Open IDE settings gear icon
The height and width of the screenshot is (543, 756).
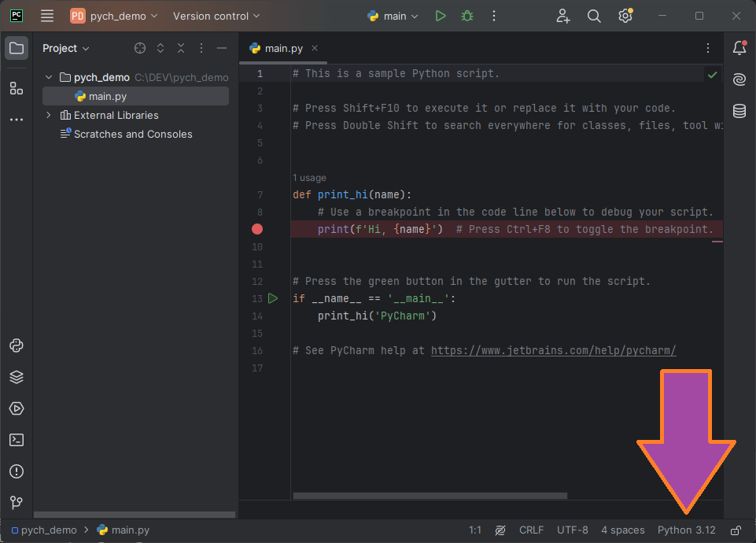click(x=625, y=16)
